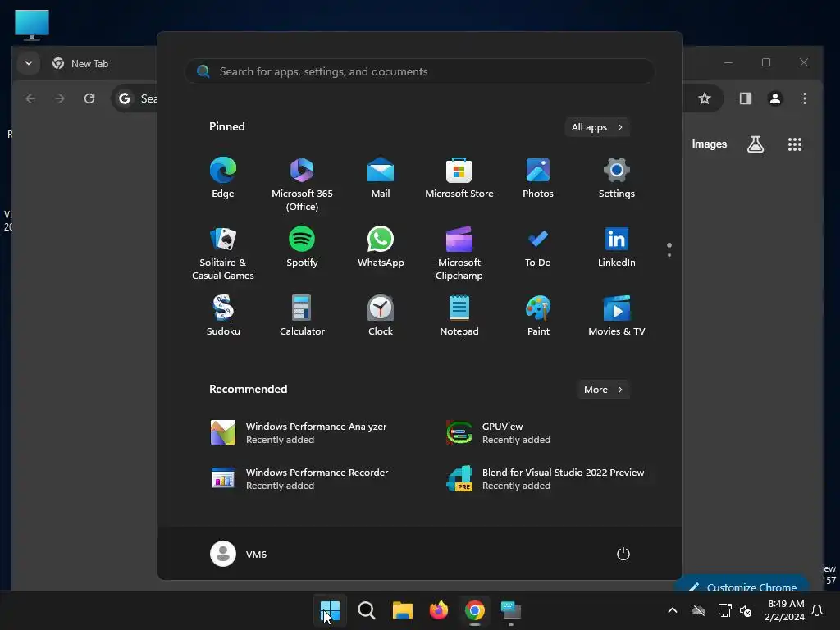Launch the To Do app
Image resolution: width=840 pixels, height=630 pixels.
click(538, 247)
